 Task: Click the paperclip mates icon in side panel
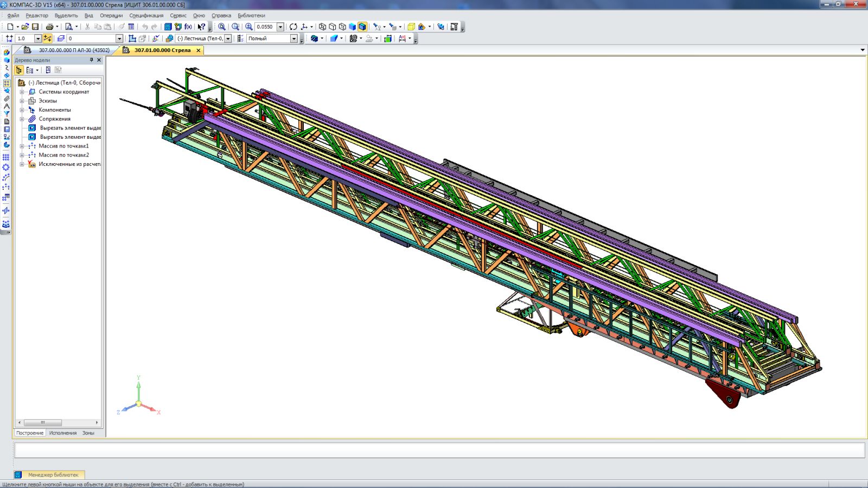7,99
